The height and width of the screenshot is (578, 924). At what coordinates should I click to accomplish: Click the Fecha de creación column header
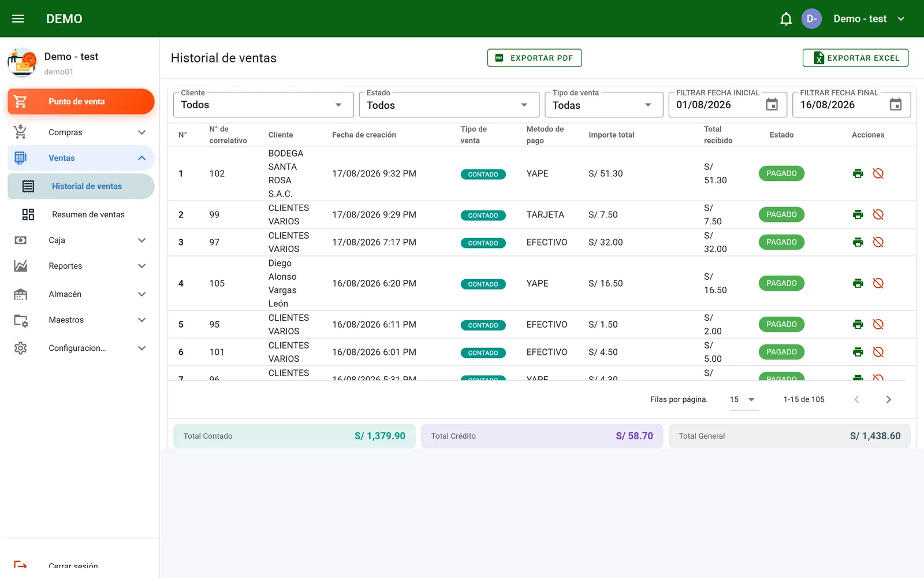364,135
